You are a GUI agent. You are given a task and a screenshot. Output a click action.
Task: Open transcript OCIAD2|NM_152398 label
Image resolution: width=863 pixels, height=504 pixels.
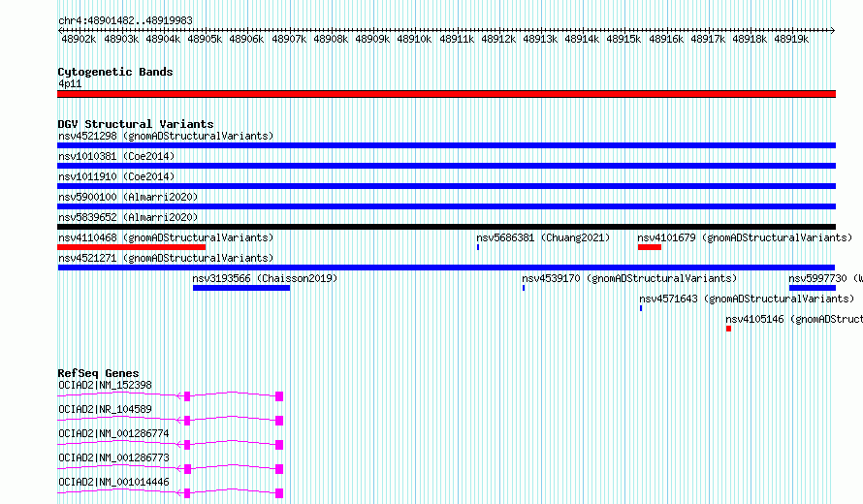pyautogui.click(x=105, y=385)
